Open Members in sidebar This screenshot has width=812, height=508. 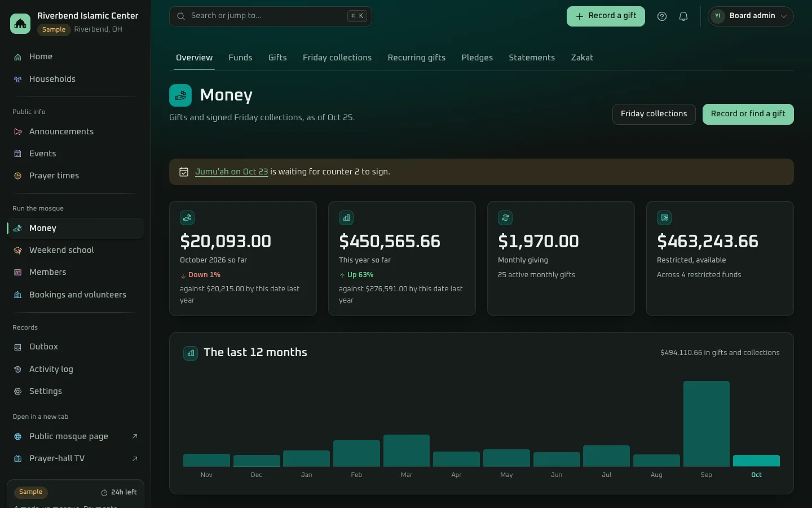[76, 272]
